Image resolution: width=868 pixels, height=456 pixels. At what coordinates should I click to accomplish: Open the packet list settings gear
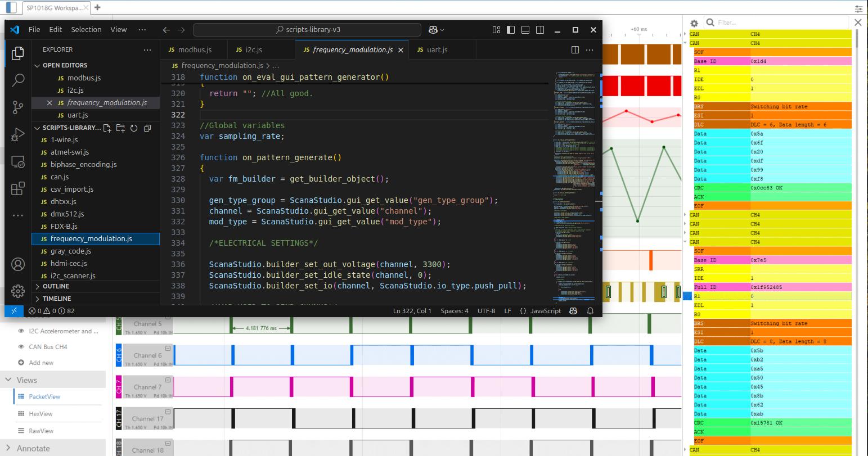tap(694, 23)
